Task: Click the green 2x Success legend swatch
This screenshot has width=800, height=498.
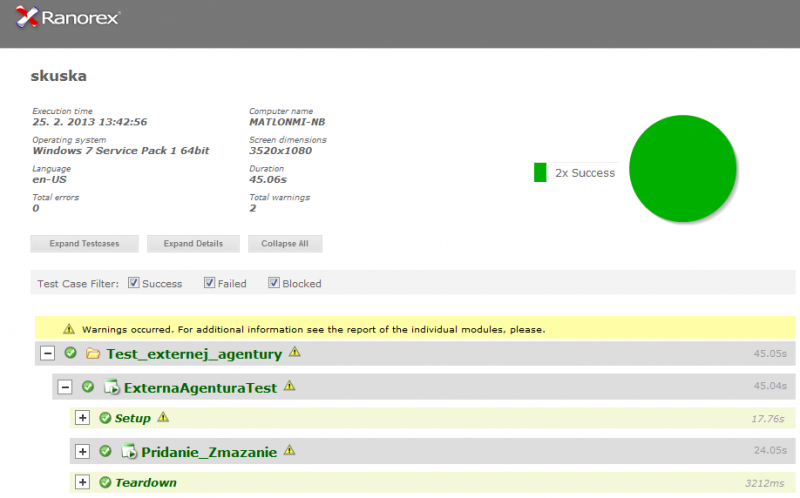Action: 540,172
